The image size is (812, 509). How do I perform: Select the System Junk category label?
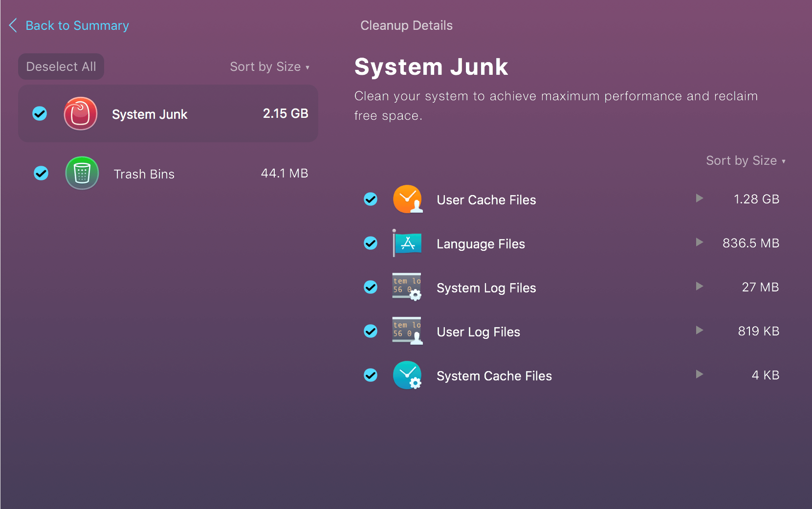tap(150, 114)
